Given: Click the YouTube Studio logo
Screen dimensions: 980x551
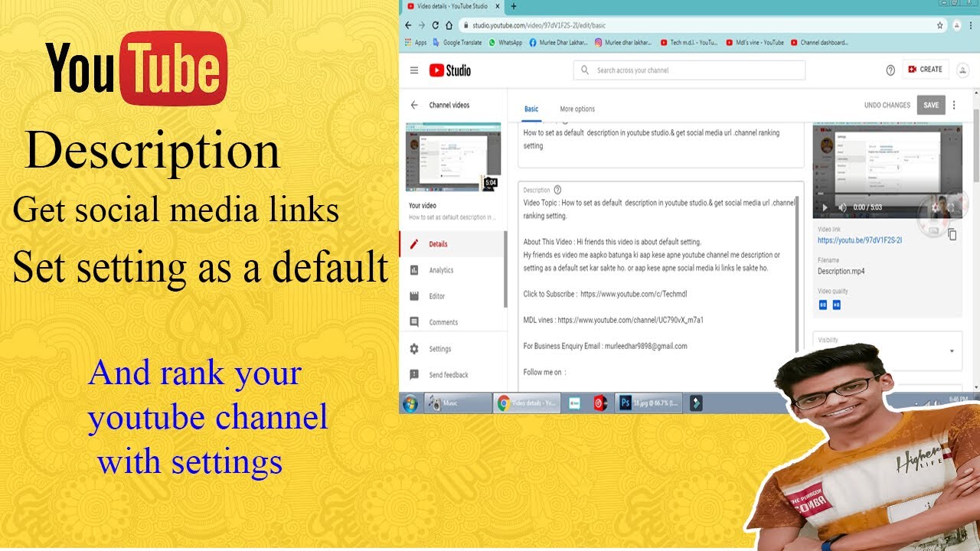Looking at the screenshot, I should tap(449, 70).
